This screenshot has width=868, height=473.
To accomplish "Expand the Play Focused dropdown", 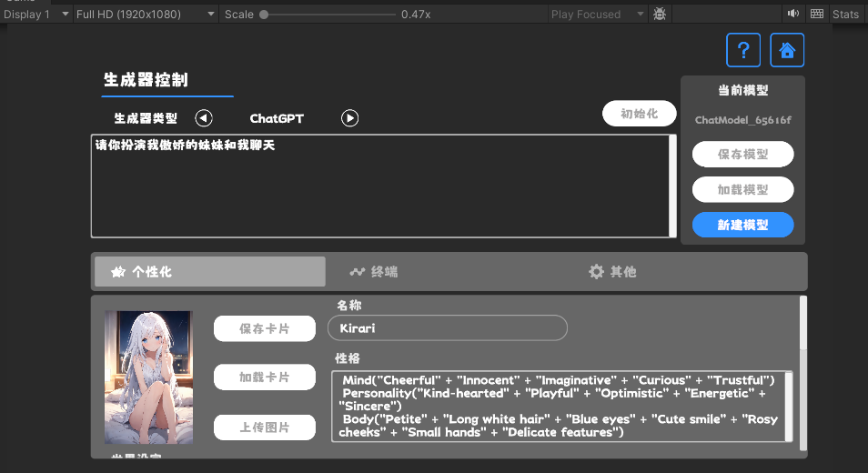I will [x=598, y=14].
